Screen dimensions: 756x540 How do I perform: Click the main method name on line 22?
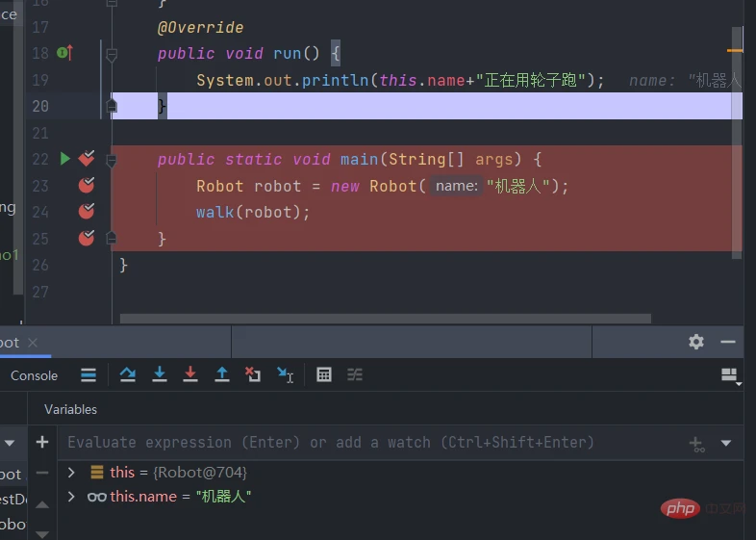359,159
